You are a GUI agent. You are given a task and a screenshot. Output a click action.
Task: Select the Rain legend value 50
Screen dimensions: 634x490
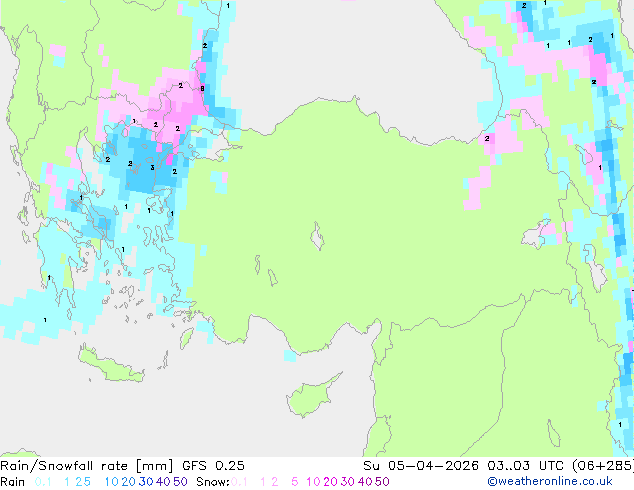click(x=180, y=482)
